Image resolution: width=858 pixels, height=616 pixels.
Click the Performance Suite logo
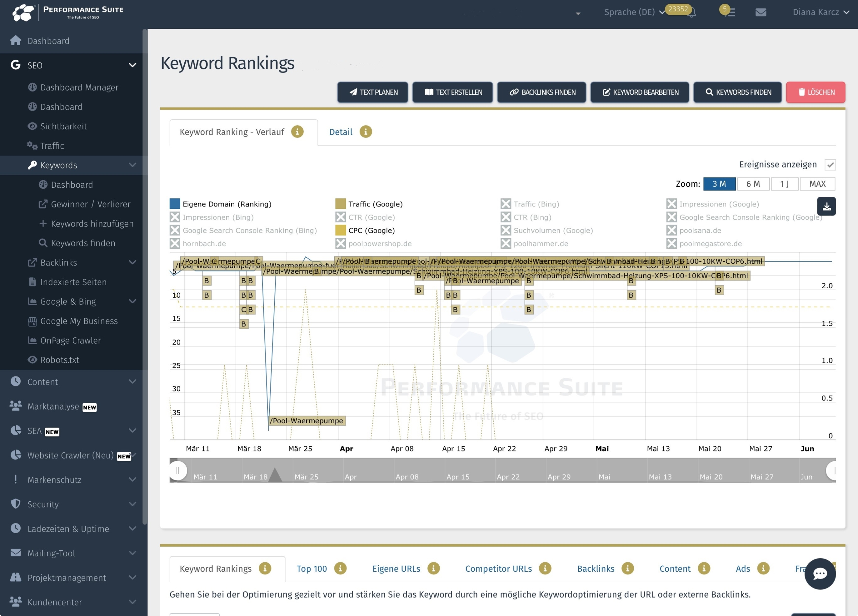click(x=68, y=12)
